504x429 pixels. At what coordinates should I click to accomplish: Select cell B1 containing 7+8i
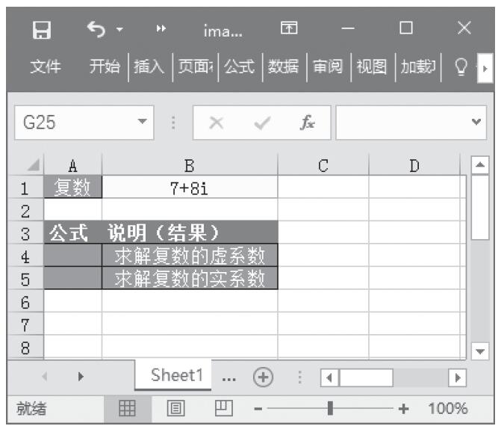coord(190,188)
